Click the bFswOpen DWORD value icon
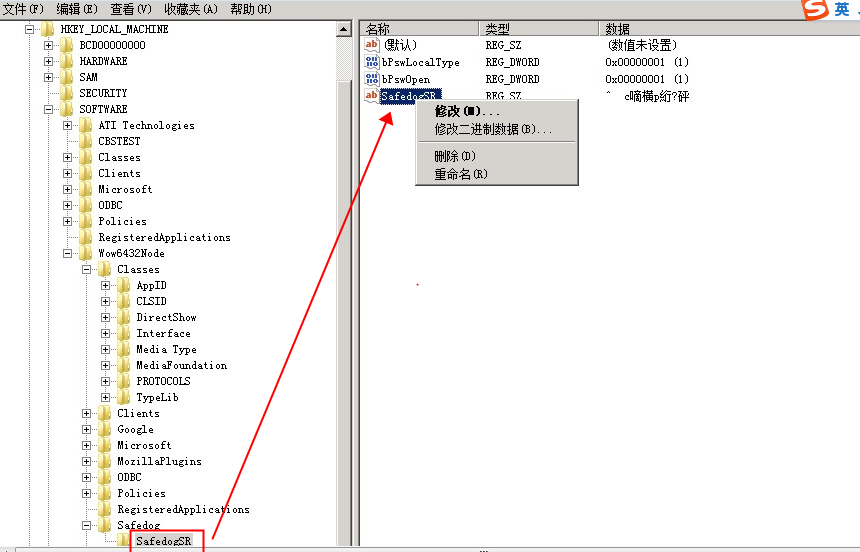The height and width of the screenshot is (552, 860). (372, 79)
